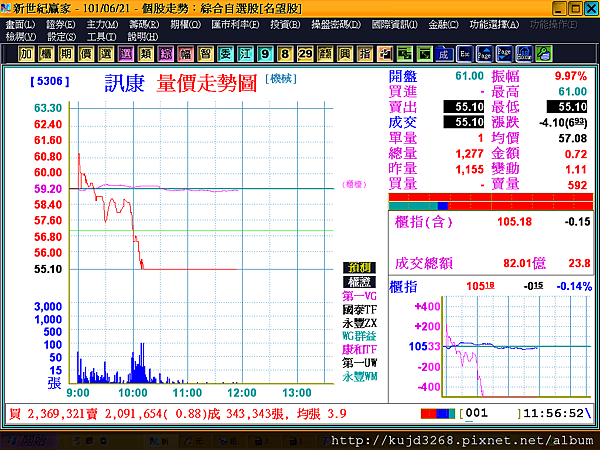Select the 期 futures toolbar icon
This screenshot has height=450, width=600.
66,54
